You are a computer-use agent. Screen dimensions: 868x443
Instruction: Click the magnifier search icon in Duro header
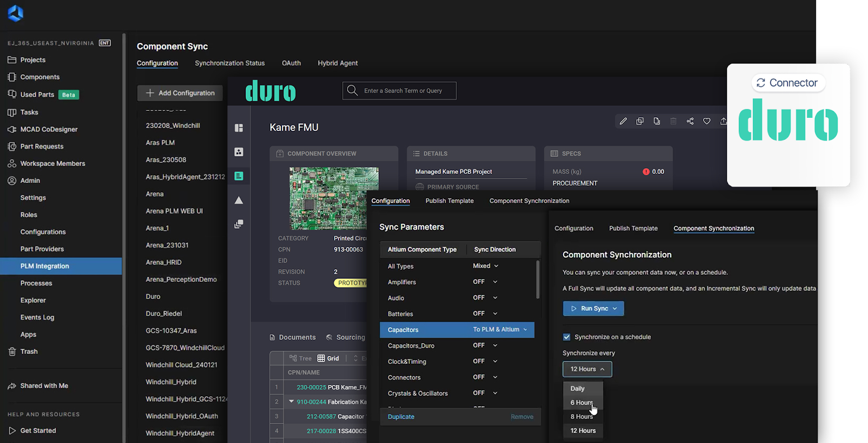click(x=353, y=91)
